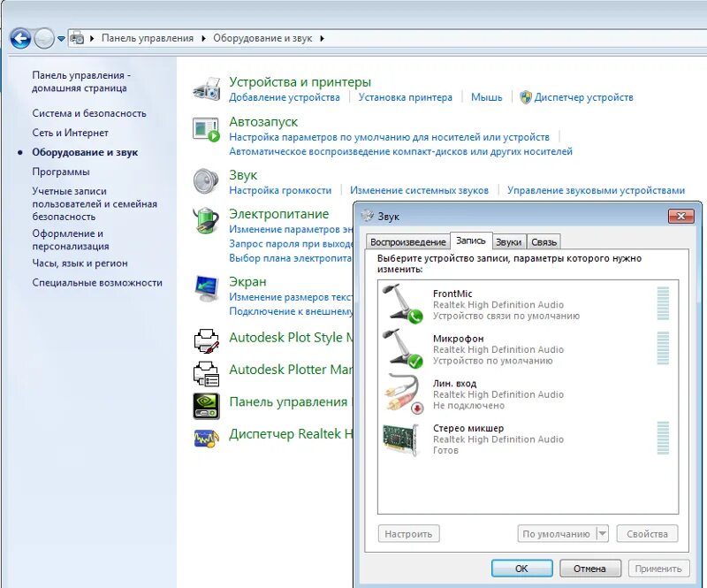The image size is (707, 588).
Task: Open Устройства и принтеры heading link
Action: click(300, 81)
